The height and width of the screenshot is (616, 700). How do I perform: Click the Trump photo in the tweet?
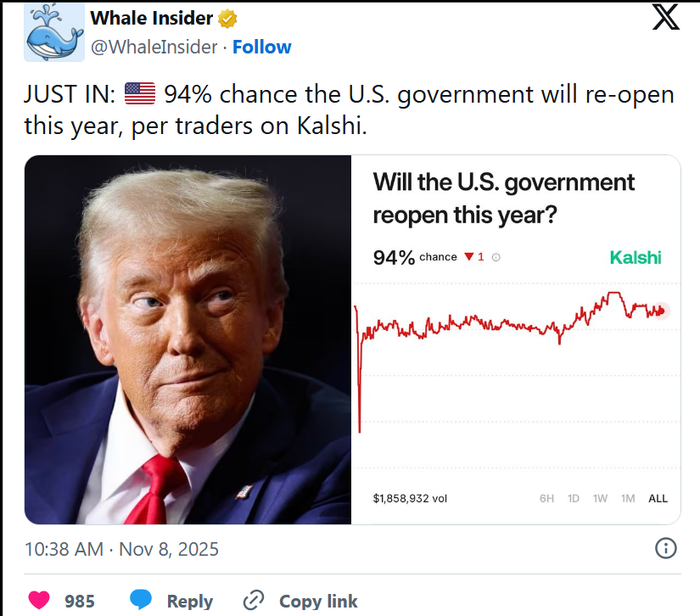tap(188, 339)
